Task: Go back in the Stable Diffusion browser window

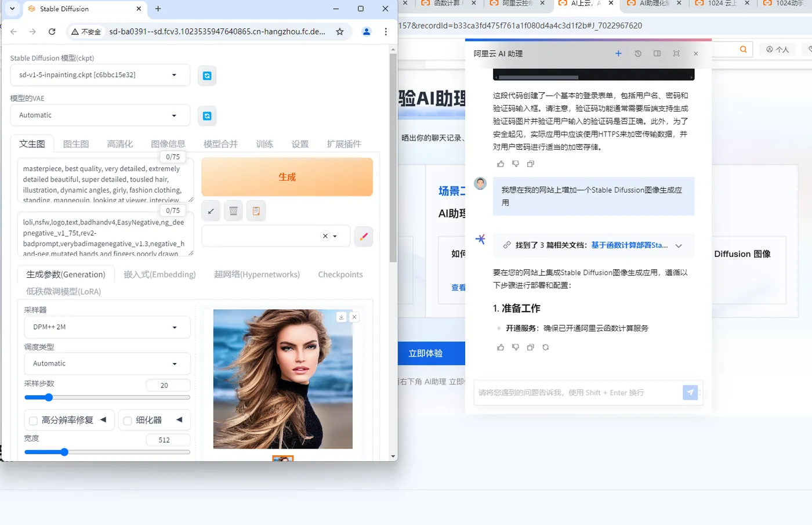Action: [14, 32]
